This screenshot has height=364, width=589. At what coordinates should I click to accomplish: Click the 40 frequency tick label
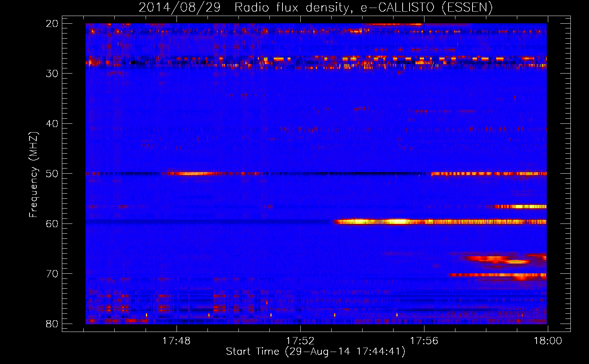pos(52,124)
